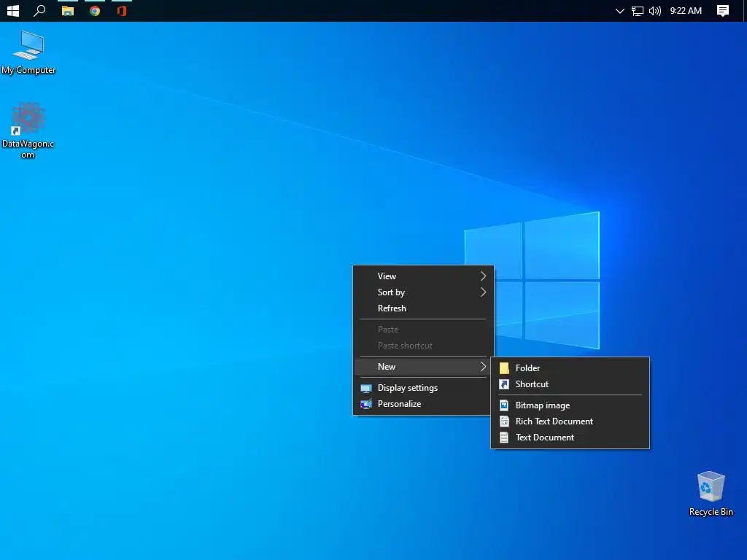Click the Rich Text Document icon
747x560 pixels.
(x=504, y=421)
